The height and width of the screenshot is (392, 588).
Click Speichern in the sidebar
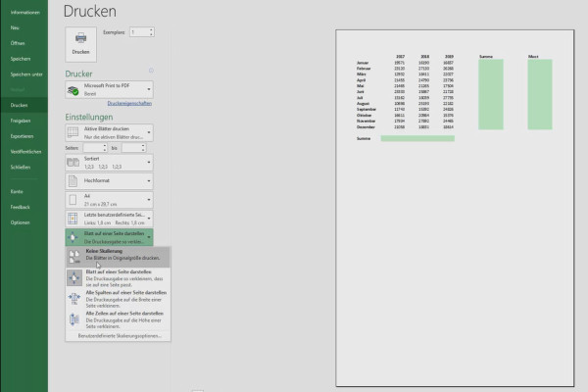pyautogui.click(x=21, y=59)
